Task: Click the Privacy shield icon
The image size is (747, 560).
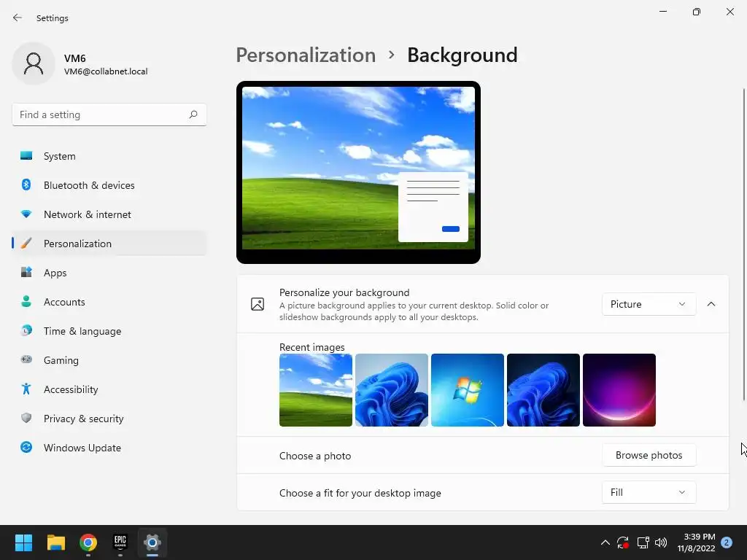Action: coord(26,418)
